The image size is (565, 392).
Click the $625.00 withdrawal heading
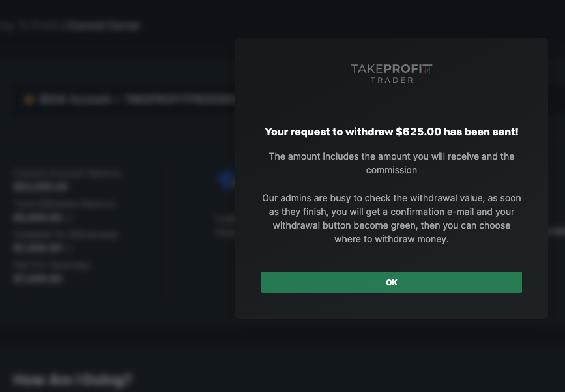coord(391,132)
